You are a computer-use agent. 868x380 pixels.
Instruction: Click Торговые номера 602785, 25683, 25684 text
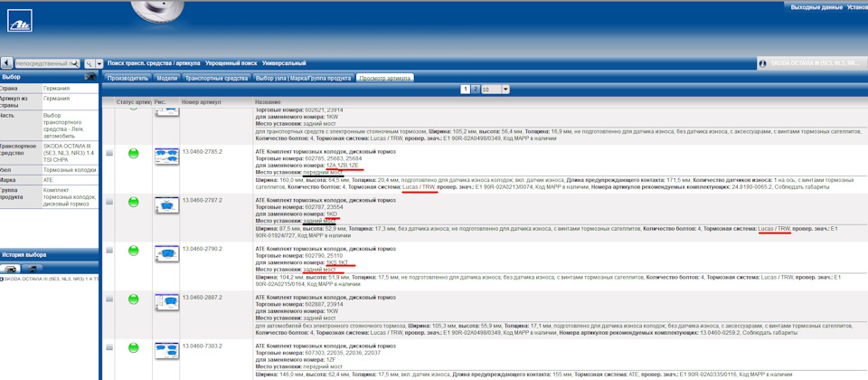pos(307,158)
